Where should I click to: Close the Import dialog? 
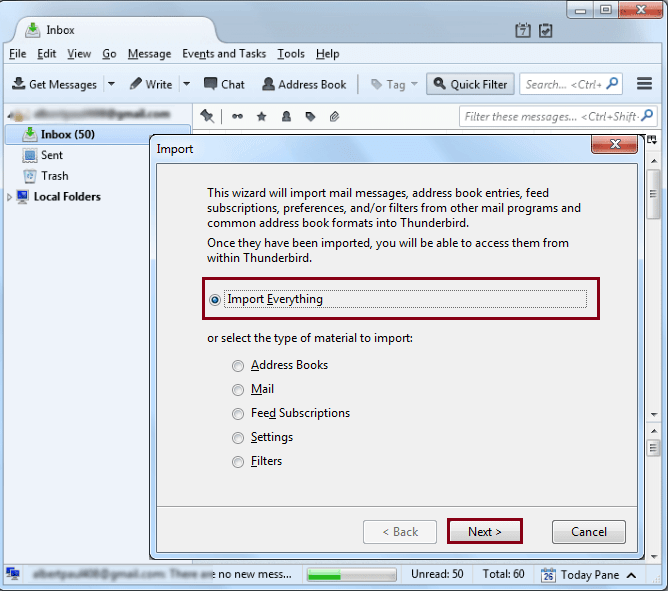point(614,144)
